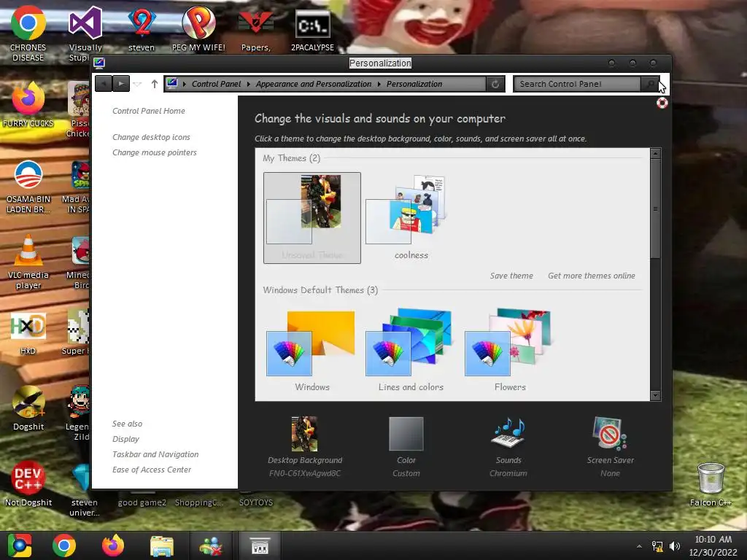Click the Save theme link
Image resolution: width=747 pixels, height=560 pixels.
click(511, 276)
